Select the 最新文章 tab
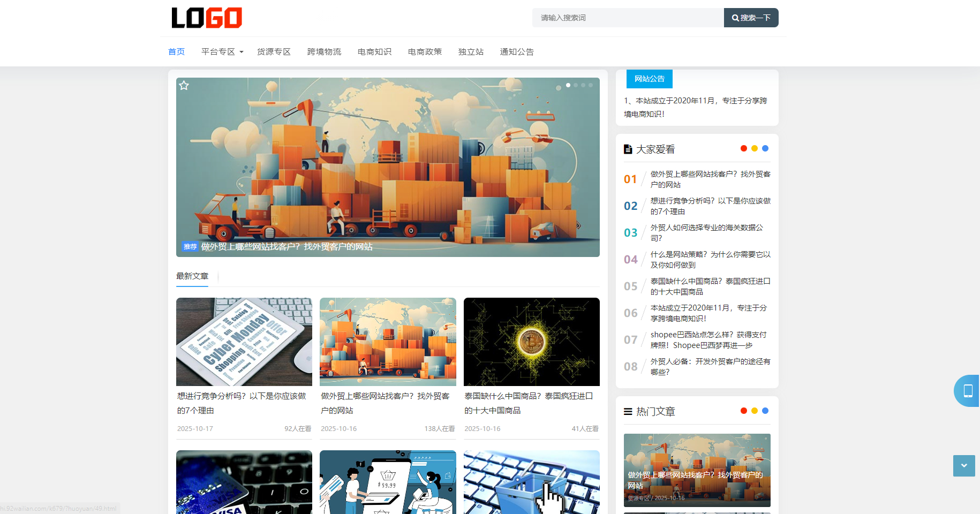Screen dimensions: 980x514 click(x=192, y=276)
